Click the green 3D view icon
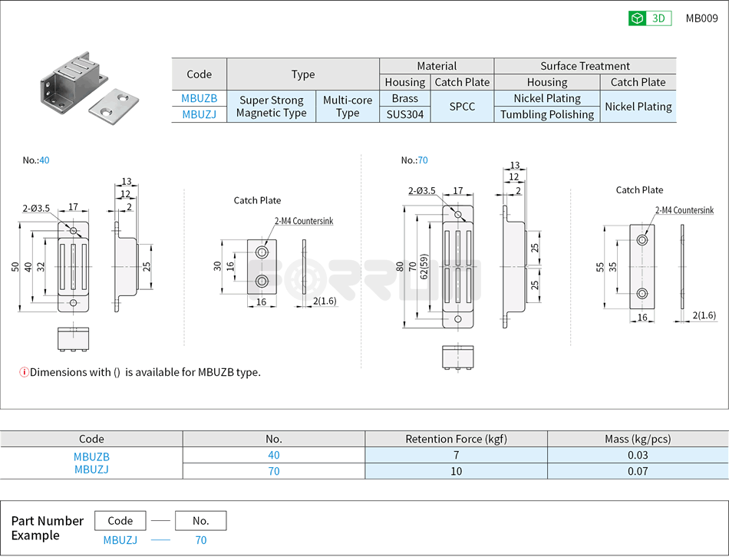The width and height of the screenshot is (729, 560). [635, 18]
